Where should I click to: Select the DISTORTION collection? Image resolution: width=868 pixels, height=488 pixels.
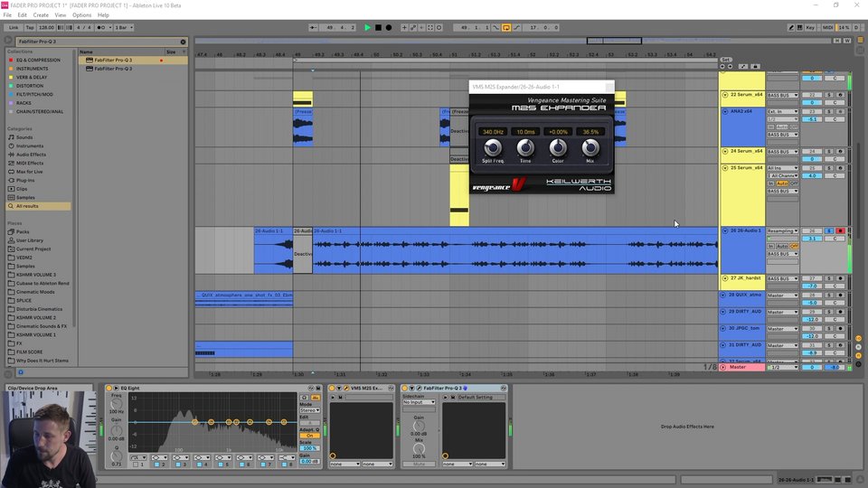(29, 86)
